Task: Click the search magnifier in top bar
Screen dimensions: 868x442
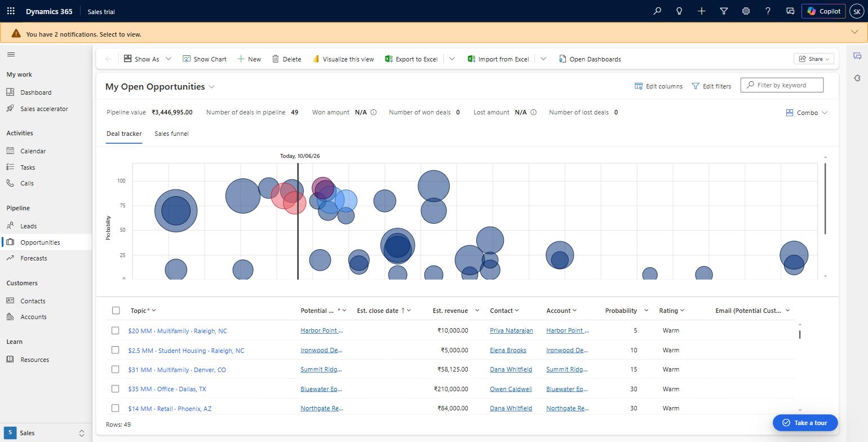Action: [657, 11]
